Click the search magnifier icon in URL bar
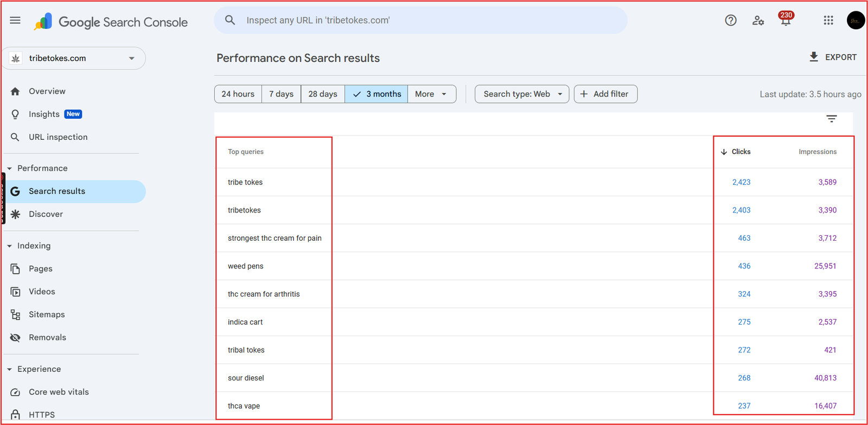 coord(230,20)
